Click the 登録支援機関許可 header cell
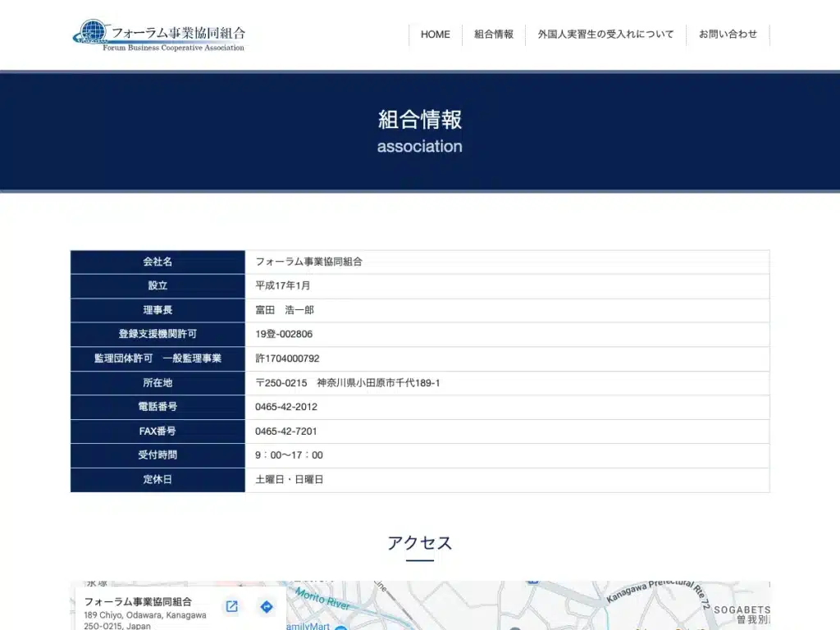The width and height of the screenshot is (840, 630). (157, 335)
